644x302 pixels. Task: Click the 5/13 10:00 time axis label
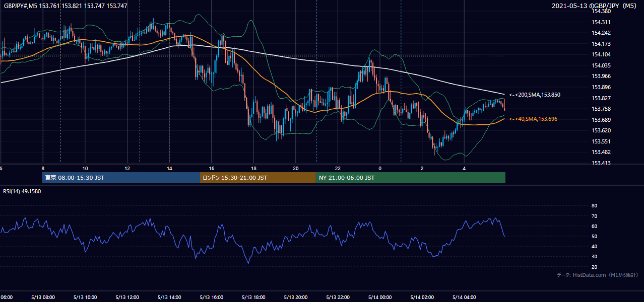pyautogui.click(x=85, y=297)
